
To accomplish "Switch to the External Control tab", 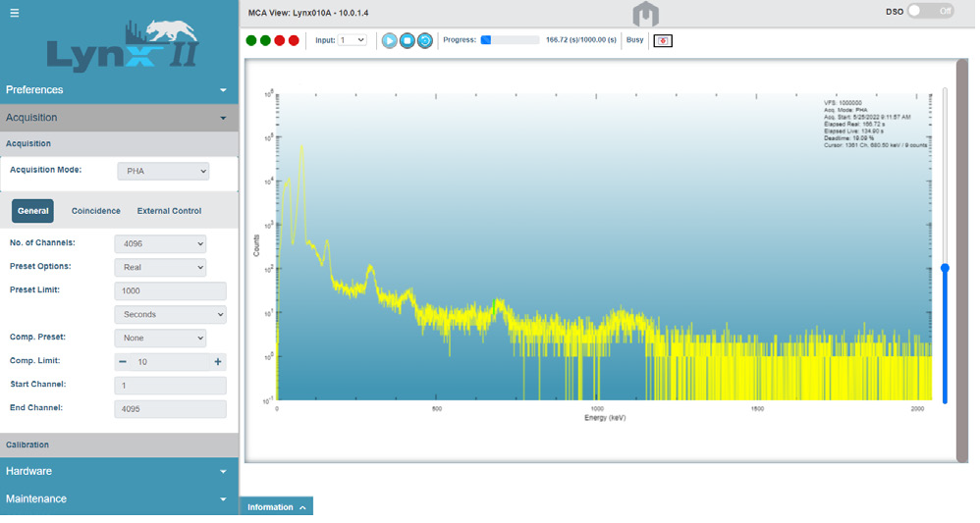I will [x=169, y=211].
